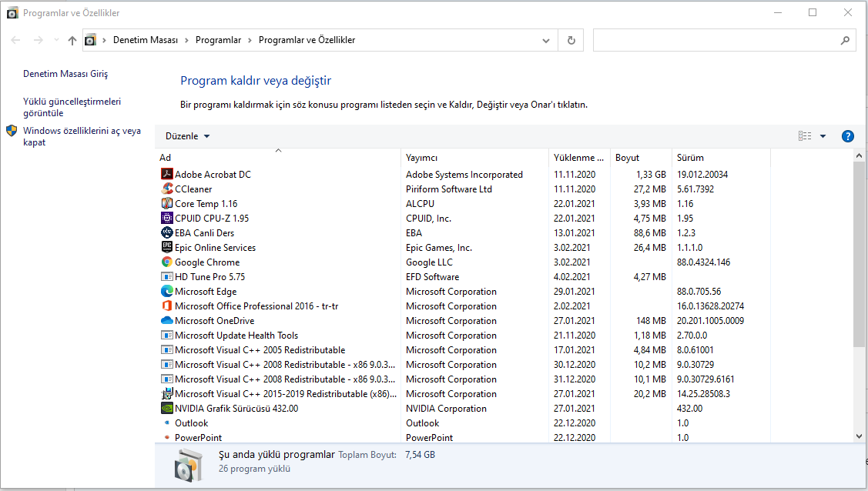Sort programs by Boyut column header
Viewport: 868px width, 491px height.
(x=627, y=158)
